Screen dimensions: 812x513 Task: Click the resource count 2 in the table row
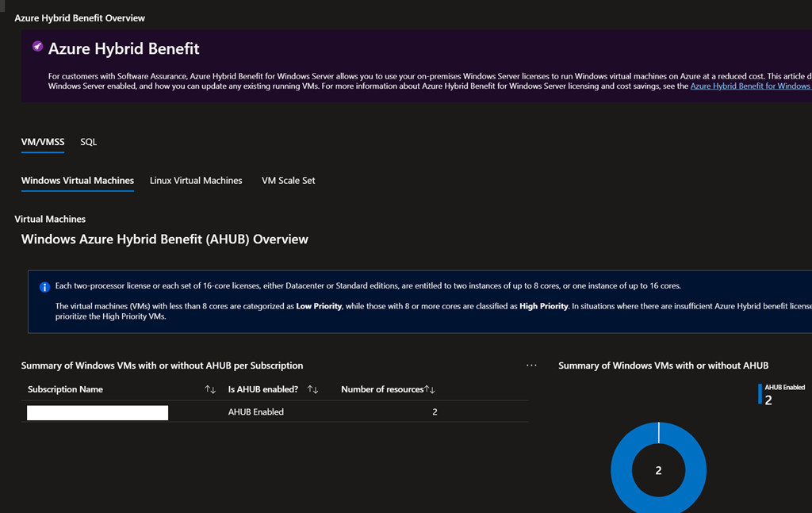point(435,412)
